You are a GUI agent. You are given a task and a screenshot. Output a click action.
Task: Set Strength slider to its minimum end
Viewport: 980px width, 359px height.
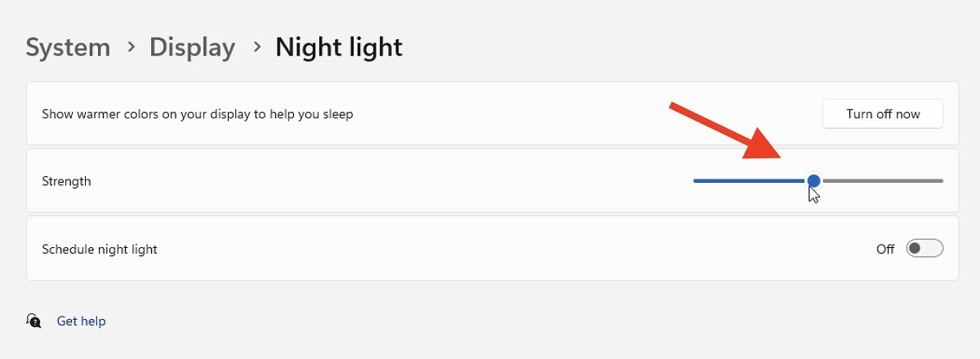tap(695, 180)
